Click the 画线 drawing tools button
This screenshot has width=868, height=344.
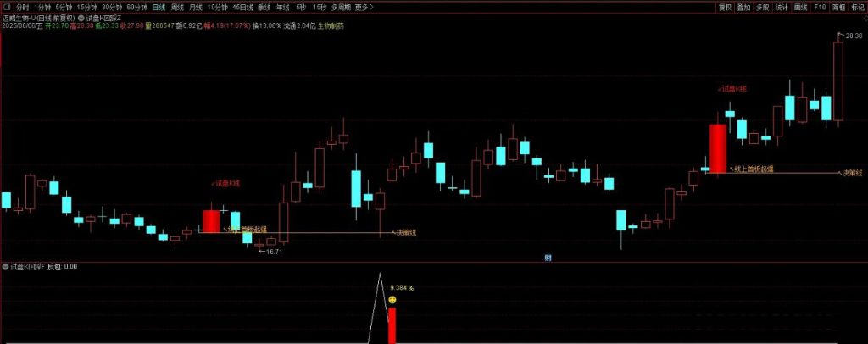click(801, 7)
